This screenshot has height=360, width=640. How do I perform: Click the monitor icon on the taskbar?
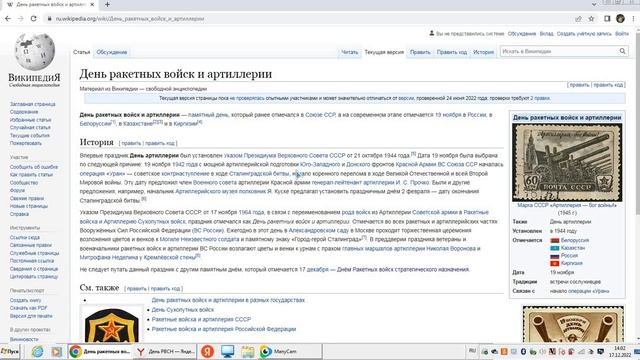[x=227, y=351]
